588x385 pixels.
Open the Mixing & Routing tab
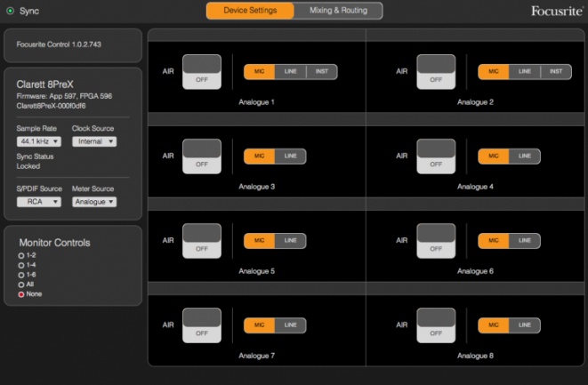(x=338, y=11)
